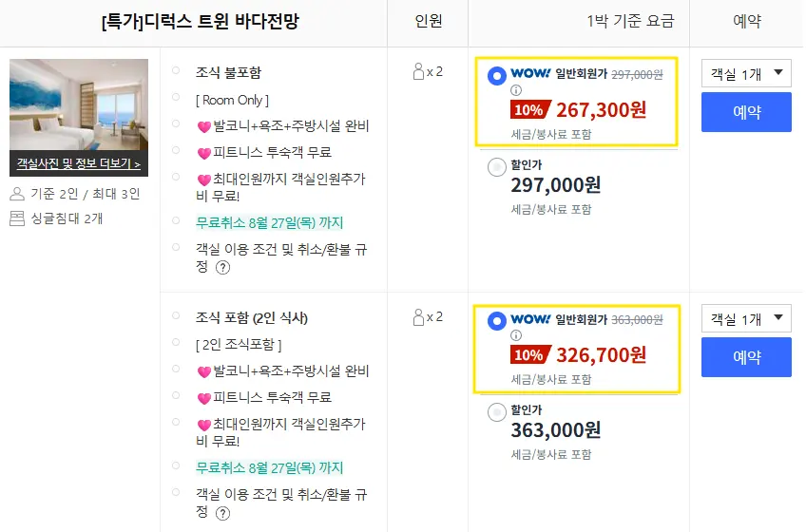Click bed icon beside 싱글침대 2개

[17, 218]
